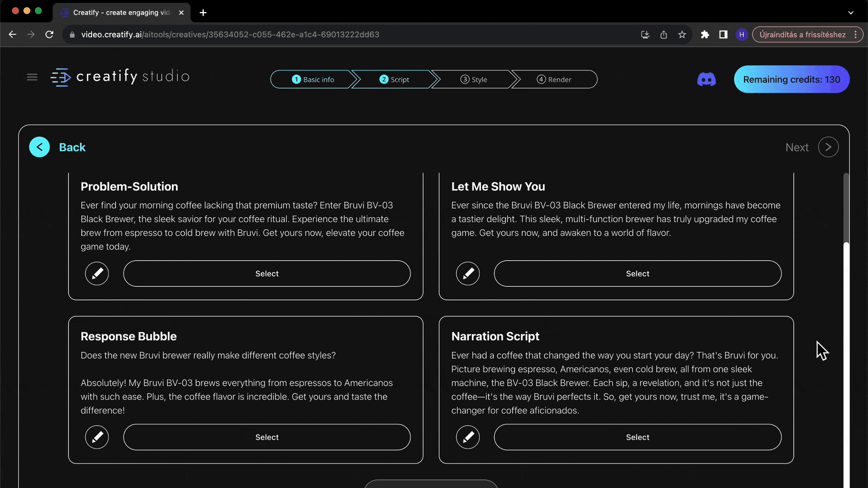Open the Discord community icon
This screenshot has width=868, height=488.
[x=706, y=79]
